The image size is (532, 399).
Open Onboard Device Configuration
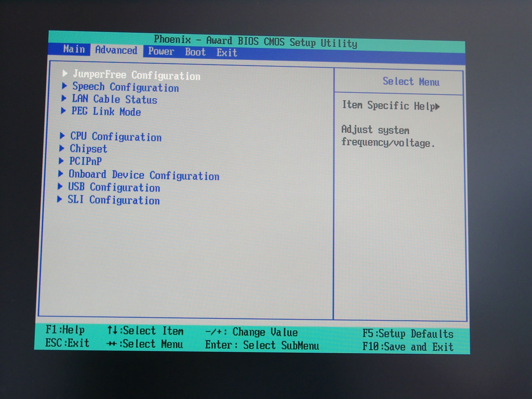point(144,175)
